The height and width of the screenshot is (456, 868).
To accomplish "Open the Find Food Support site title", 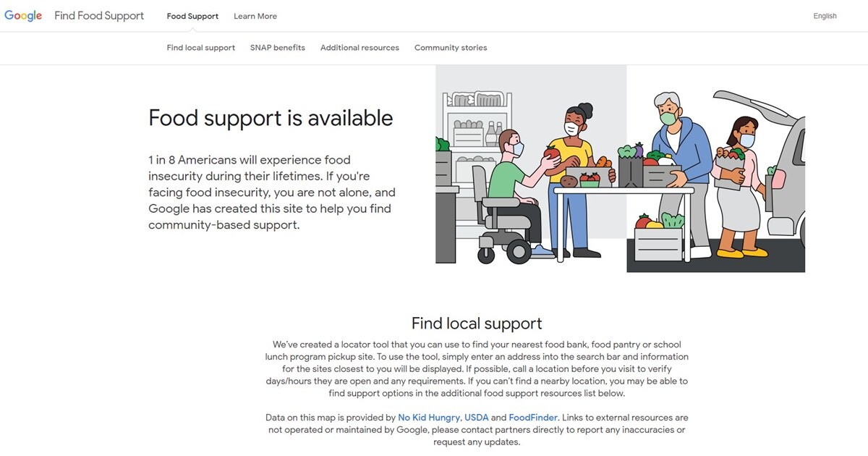I will (x=99, y=16).
